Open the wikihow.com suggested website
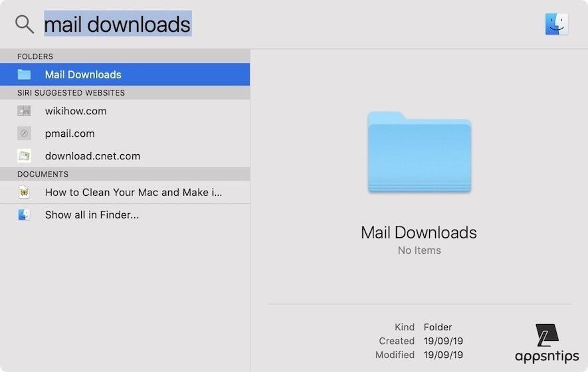588x372 pixels. 76,111
